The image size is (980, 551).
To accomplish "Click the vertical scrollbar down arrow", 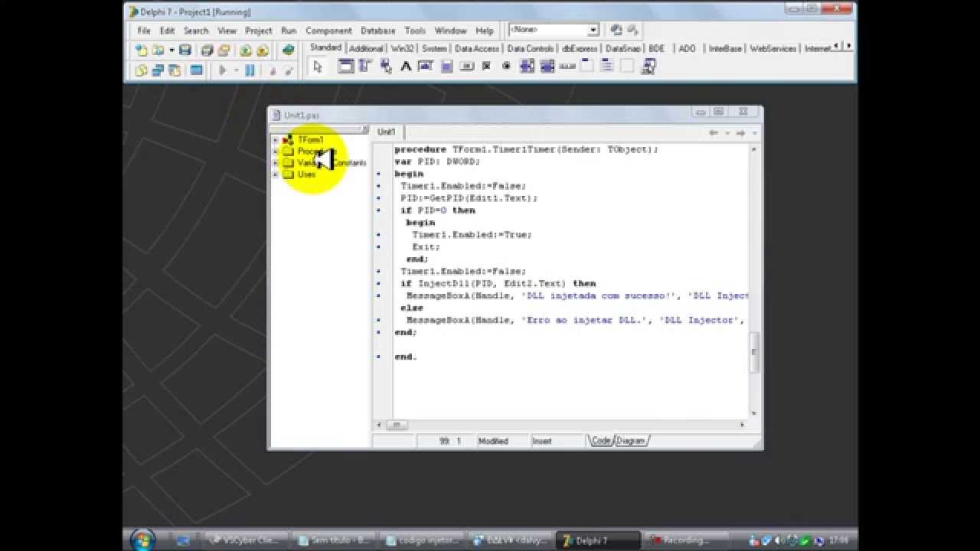I will pyautogui.click(x=753, y=413).
